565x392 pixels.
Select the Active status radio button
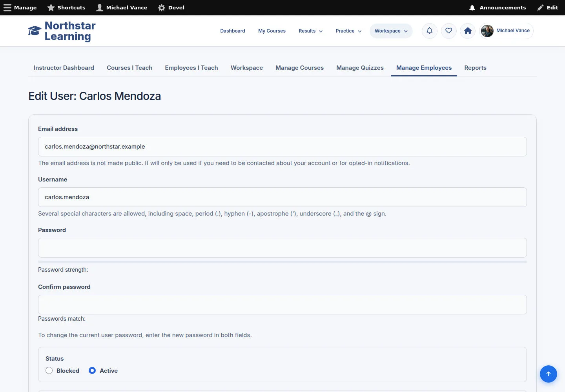[92, 370]
